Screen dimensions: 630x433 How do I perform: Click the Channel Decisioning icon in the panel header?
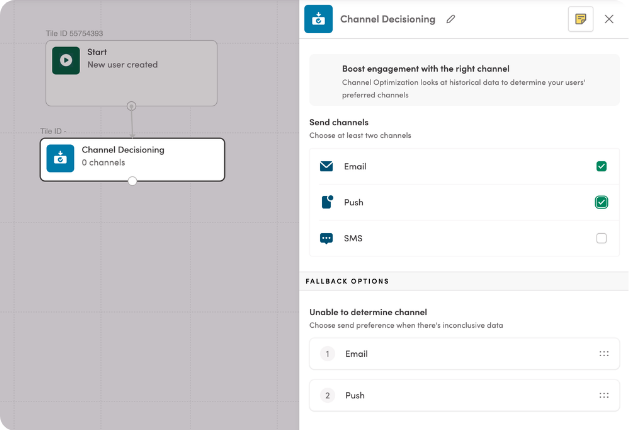pyautogui.click(x=319, y=19)
